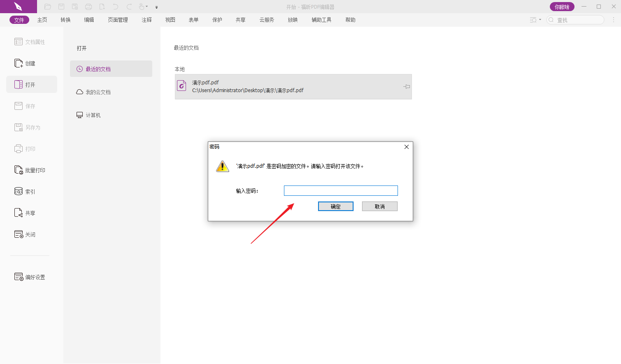The width and height of the screenshot is (621, 364).
Task: Expand the hand tool dropdown arrow
Action: [147, 7]
